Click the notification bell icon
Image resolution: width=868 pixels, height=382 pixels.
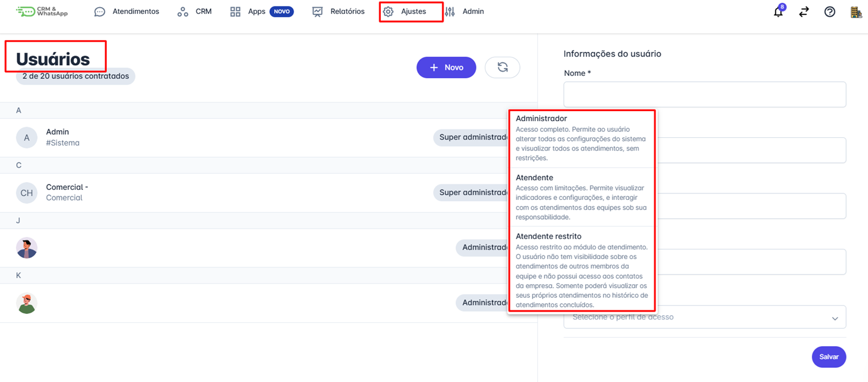[x=778, y=12]
